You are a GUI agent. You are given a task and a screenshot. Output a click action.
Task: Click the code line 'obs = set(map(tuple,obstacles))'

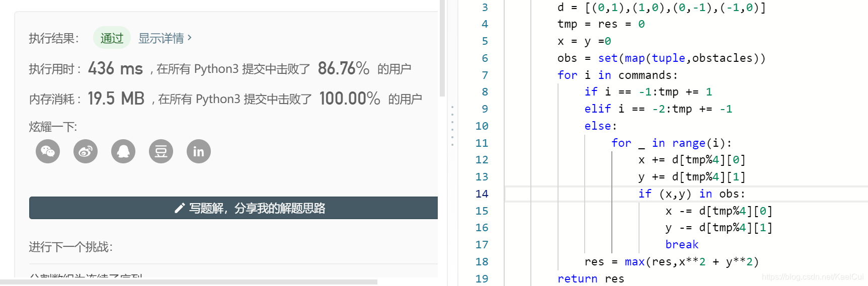(x=661, y=58)
